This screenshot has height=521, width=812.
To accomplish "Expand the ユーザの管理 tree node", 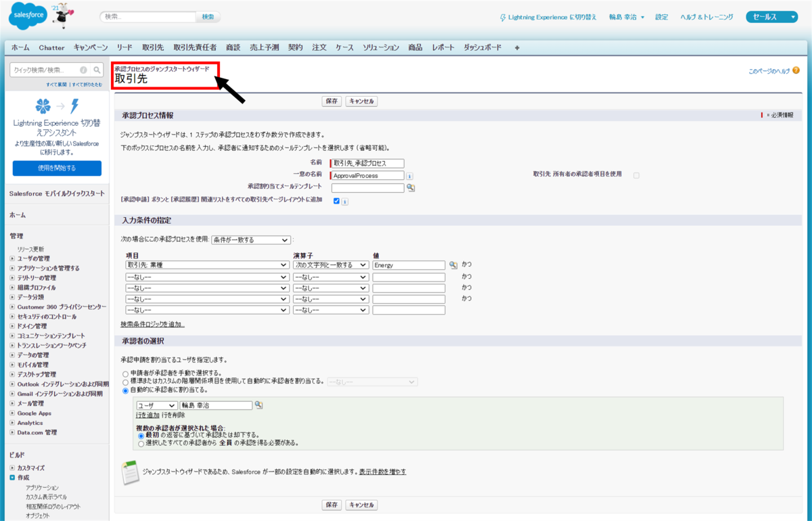I will tap(12, 258).
